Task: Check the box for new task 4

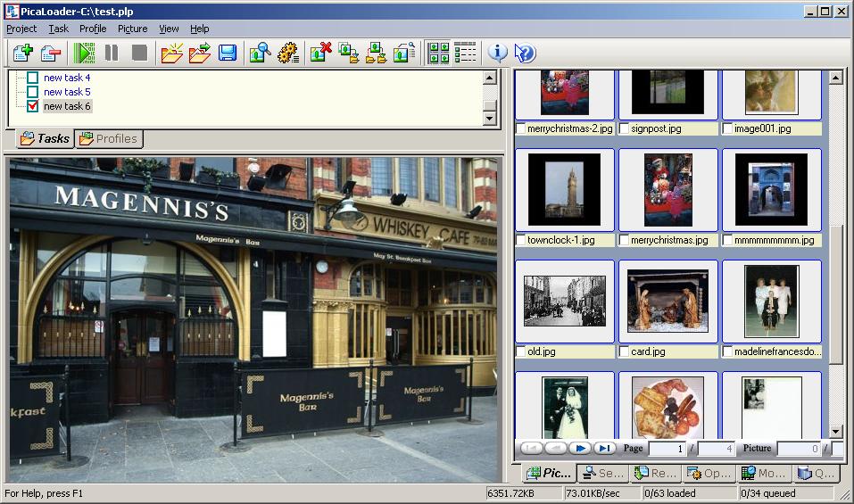Action: (33, 78)
